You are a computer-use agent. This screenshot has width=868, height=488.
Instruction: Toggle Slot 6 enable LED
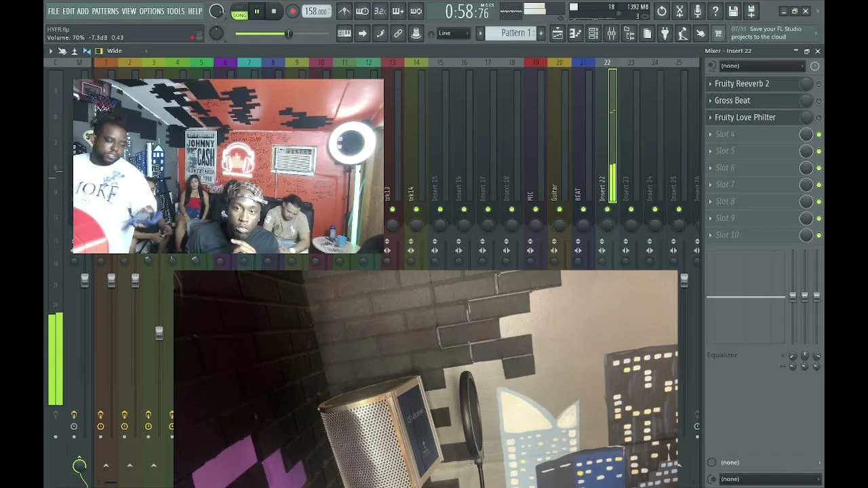[818, 168]
